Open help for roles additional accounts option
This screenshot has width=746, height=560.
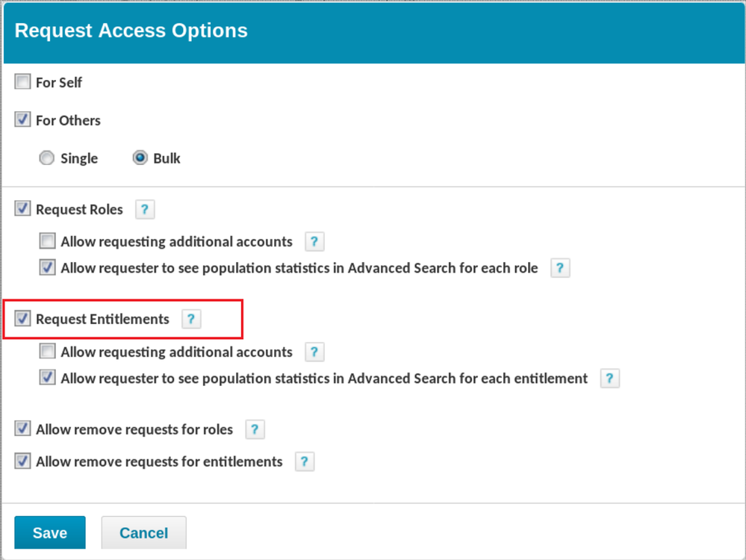tap(314, 242)
